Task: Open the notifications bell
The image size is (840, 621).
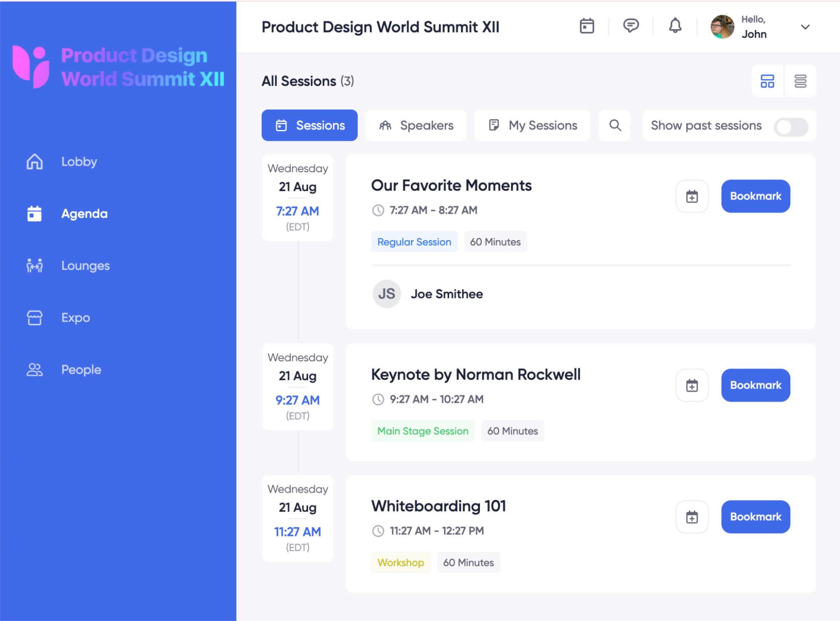Action: (675, 26)
